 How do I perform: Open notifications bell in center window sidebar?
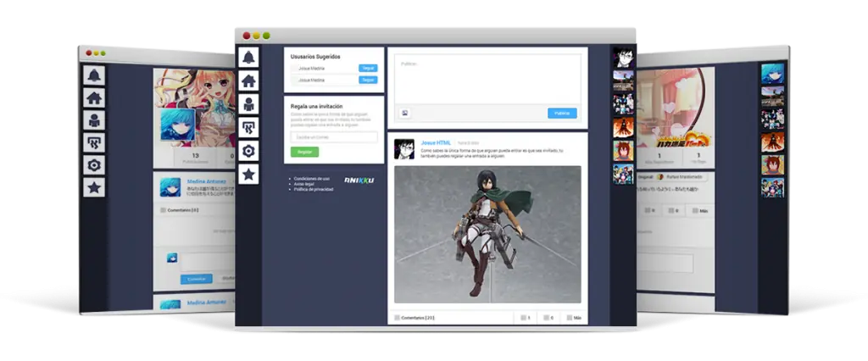[248, 57]
